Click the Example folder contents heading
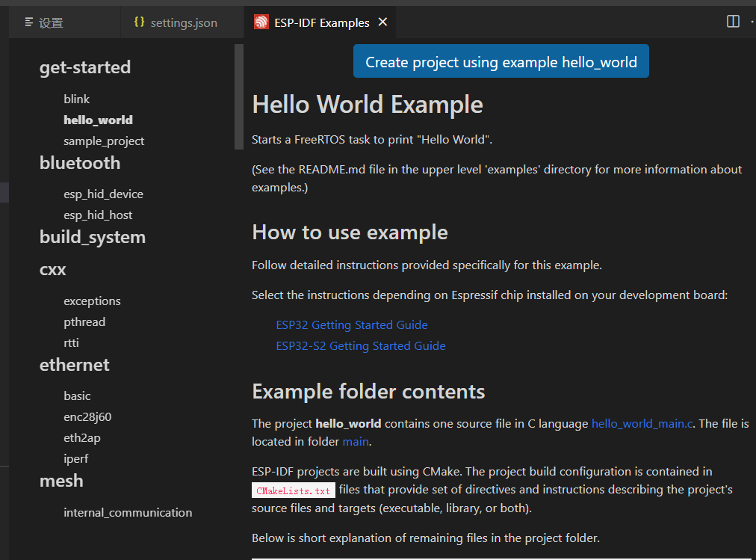Screen dimensions: 756x560 point(368,392)
